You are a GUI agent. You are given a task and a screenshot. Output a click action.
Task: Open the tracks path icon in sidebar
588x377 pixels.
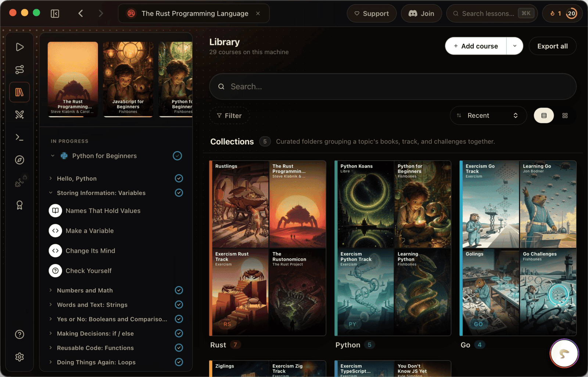[x=19, y=70]
